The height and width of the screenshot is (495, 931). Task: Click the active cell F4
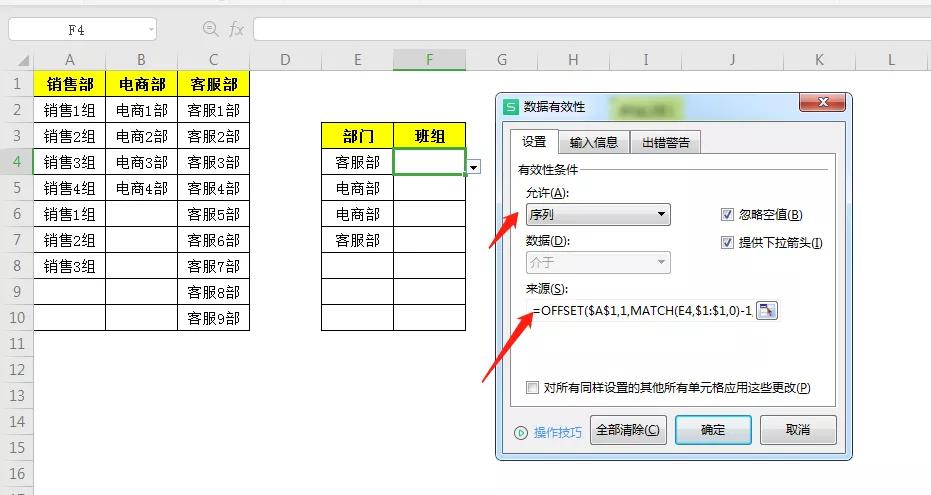point(429,162)
